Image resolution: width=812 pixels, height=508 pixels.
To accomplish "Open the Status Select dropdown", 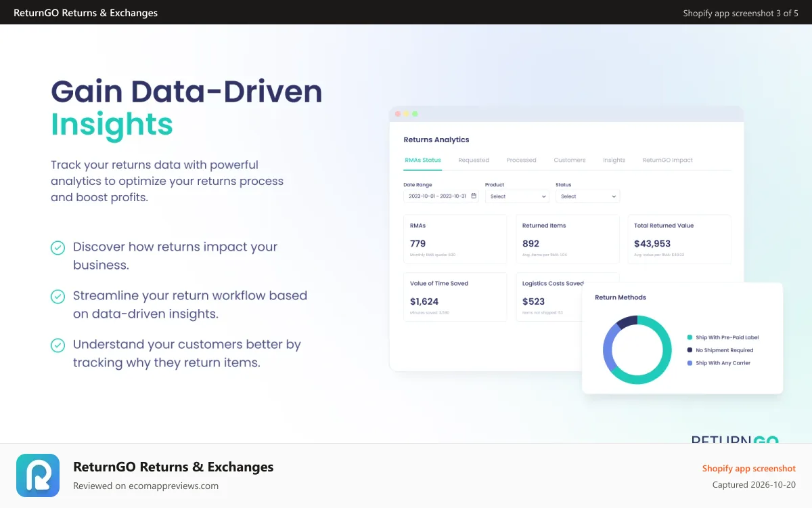I will click(x=587, y=196).
